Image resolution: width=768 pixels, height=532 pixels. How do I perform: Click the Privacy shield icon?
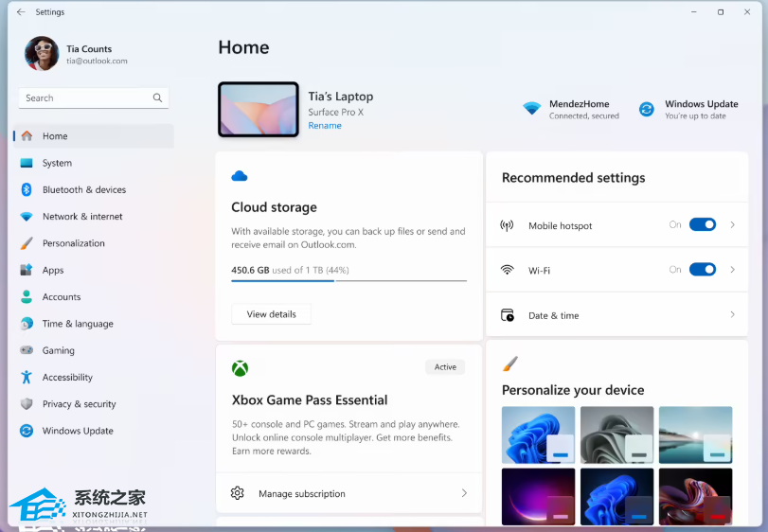27,404
